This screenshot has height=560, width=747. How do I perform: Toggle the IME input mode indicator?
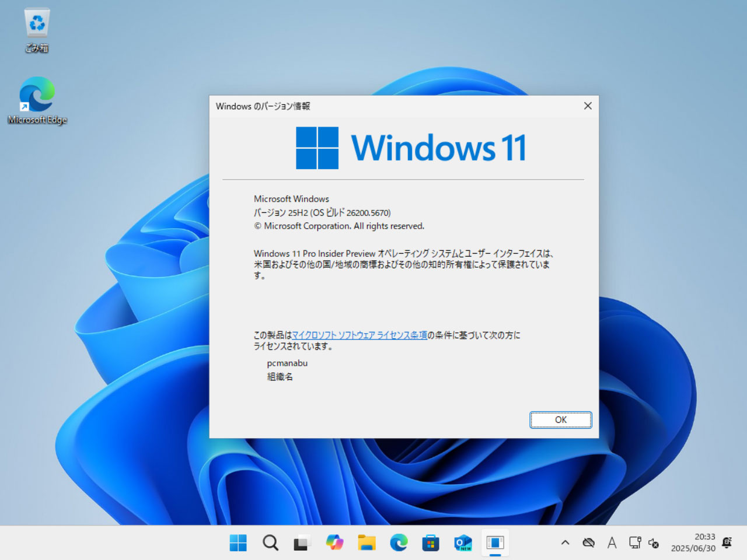(x=612, y=542)
